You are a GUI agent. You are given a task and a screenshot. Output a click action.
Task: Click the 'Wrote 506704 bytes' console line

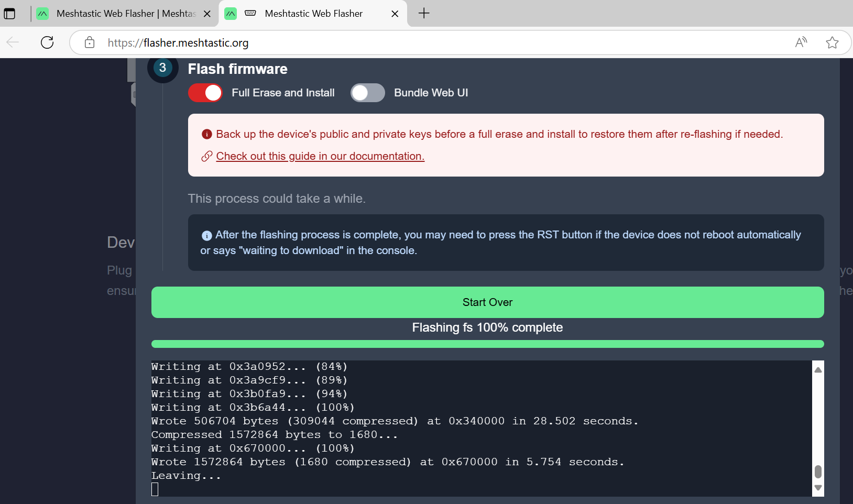coord(395,421)
